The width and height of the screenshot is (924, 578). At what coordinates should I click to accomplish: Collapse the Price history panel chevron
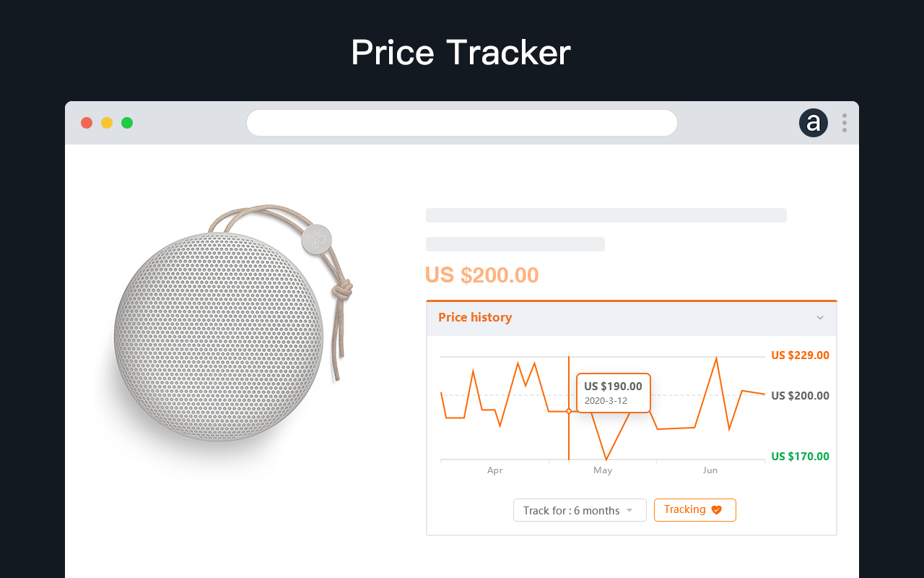(x=820, y=318)
